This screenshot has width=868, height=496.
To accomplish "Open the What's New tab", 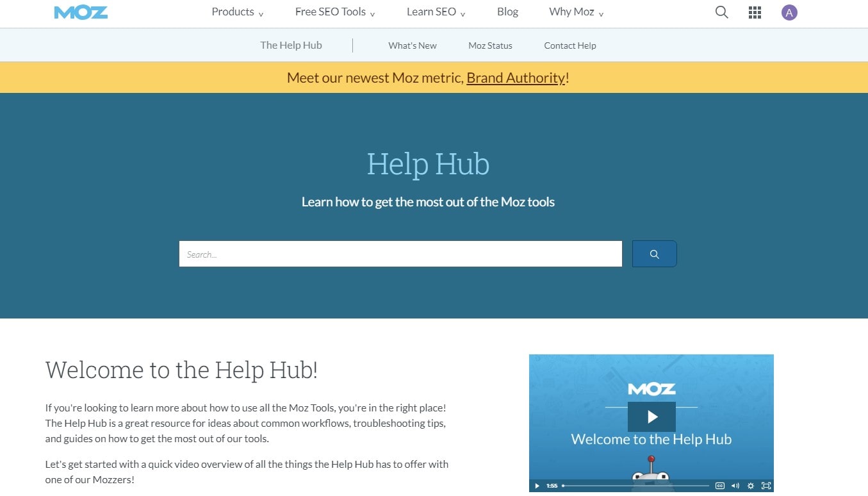I will pos(413,45).
